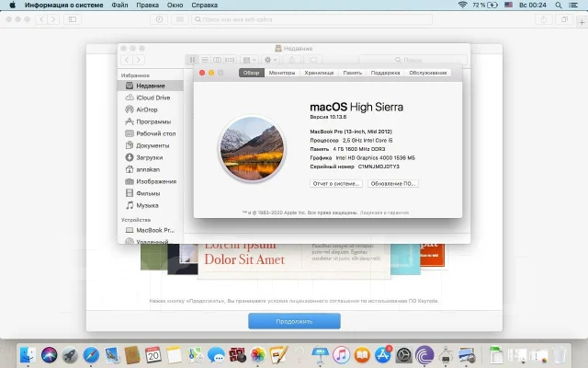This screenshot has height=368, width=588.
Task: Switch to the Обзор tab
Action: tap(251, 73)
